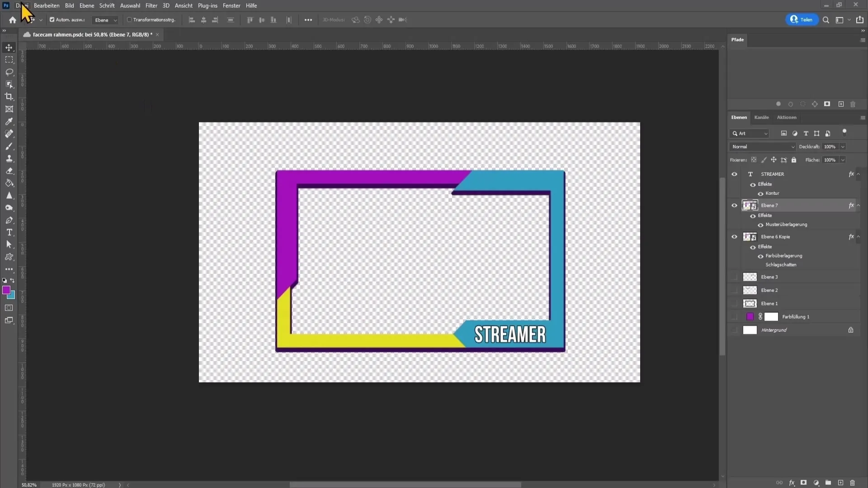Select the Type tool in toolbar
Viewport: 868px width, 488px height.
(x=9, y=232)
